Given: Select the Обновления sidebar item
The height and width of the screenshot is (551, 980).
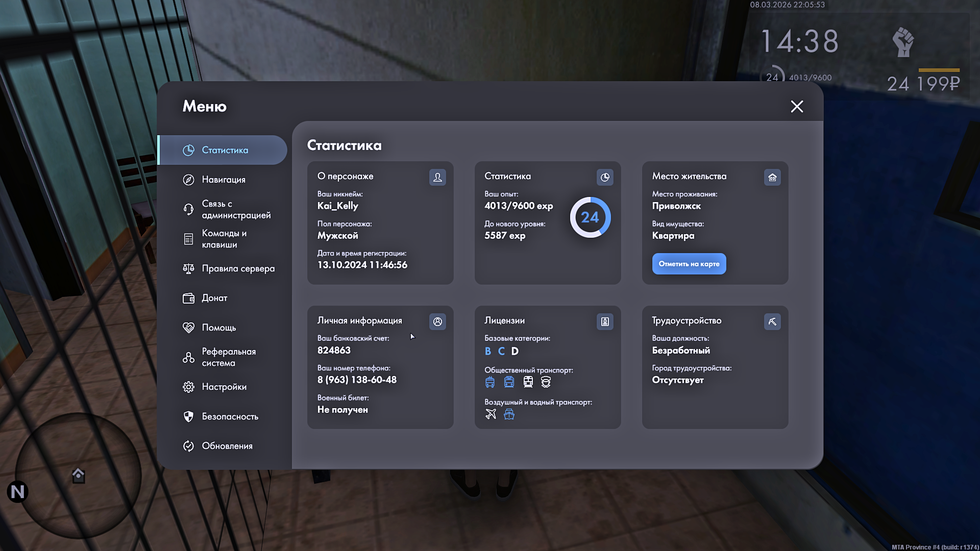Looking at the screenshot, I should click(x=227, y=446).
